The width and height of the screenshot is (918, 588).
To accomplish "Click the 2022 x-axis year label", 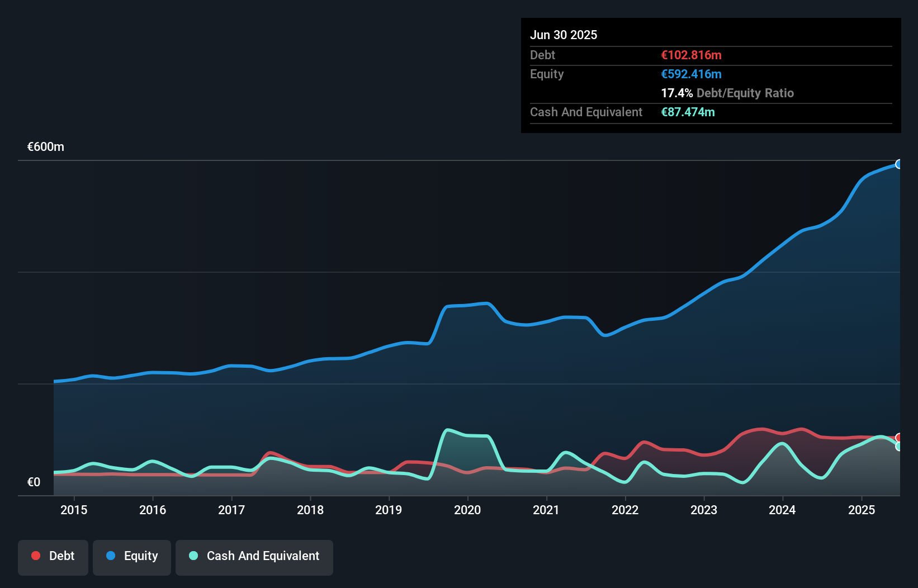I will pyautogui.click(x=625, y=510).
